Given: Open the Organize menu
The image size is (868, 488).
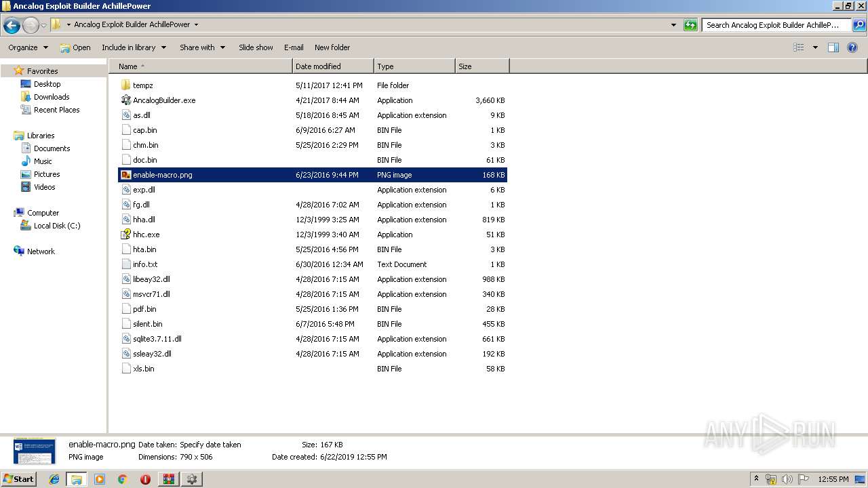Looking at the screenshot, I should click(x=28, y=47).
